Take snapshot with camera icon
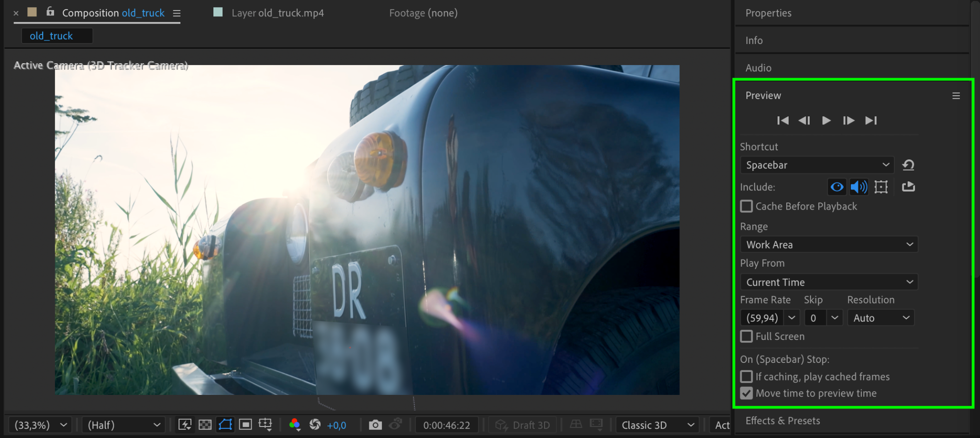980x438 pixels. tap(376, 425)
